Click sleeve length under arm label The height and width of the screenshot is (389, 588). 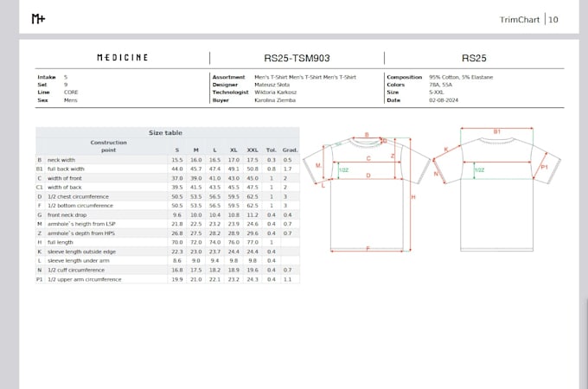[79, 261]
